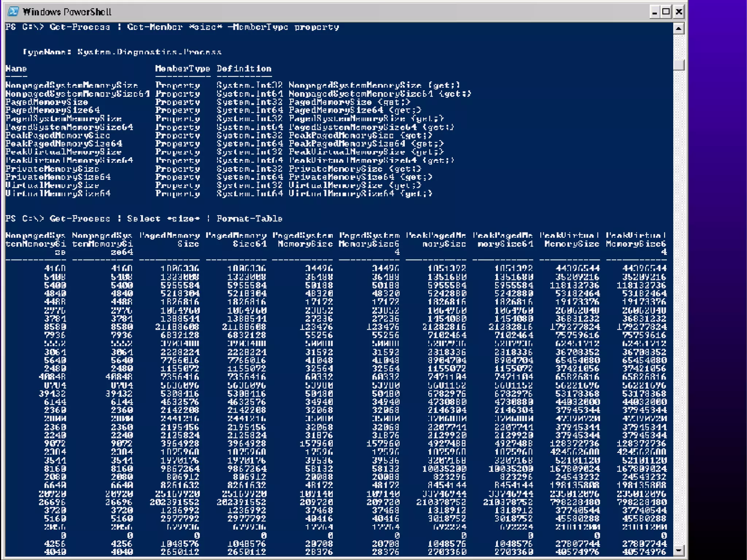The image size is (747, 560).
Task: Click the PrivateMemorySize64 property name
Action: (x=58, y=177)
